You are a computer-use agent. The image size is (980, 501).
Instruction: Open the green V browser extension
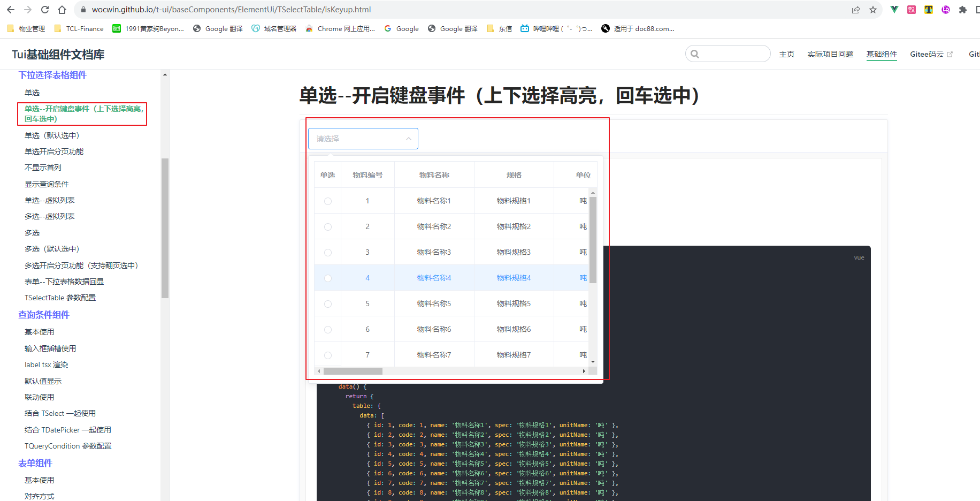point(894,10)
